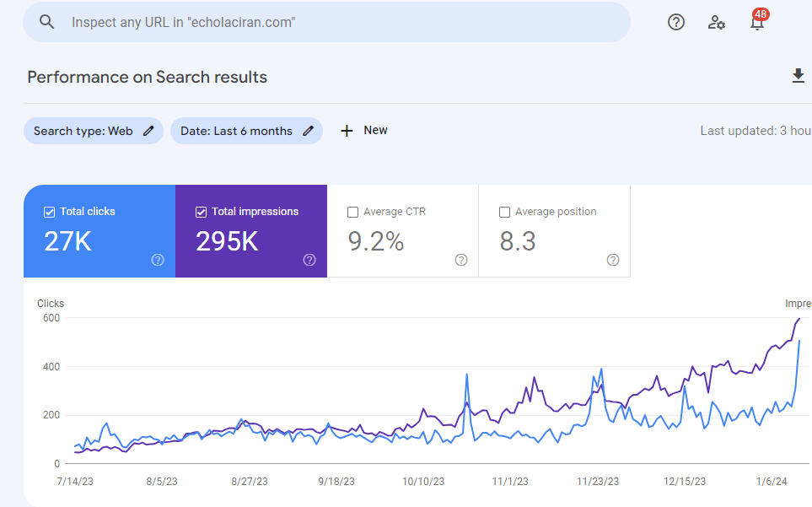Screen dimensions: 812x507
Task: Select the 8.3 average position value
Action: point(518,241)
